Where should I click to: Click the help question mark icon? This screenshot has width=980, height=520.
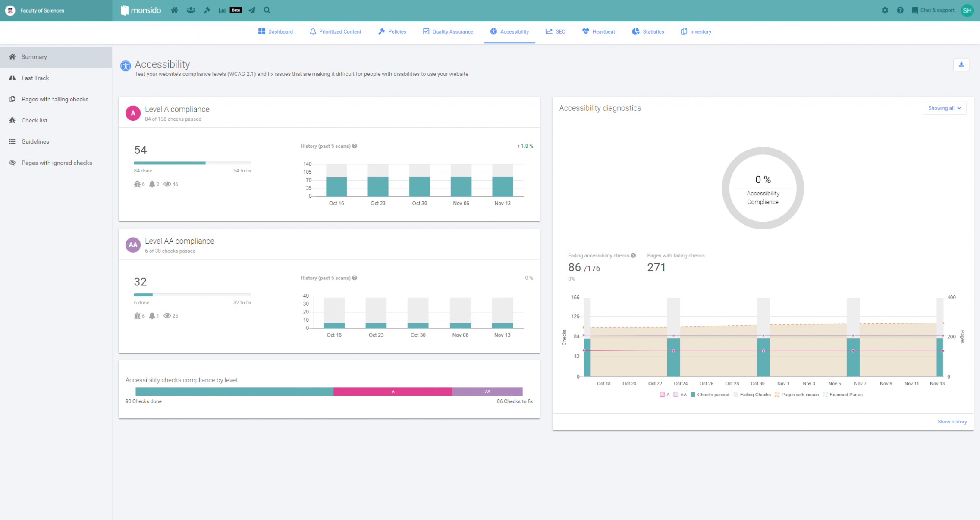pyautogui.click(x=900, y=10)
